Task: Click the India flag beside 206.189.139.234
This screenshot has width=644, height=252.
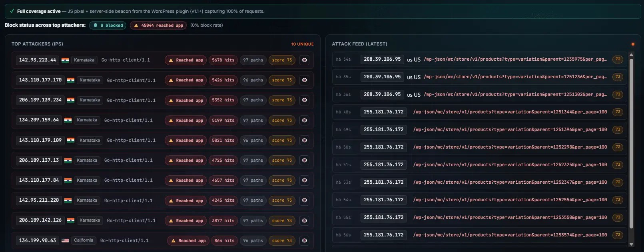Action: click(x=71, y=100)
